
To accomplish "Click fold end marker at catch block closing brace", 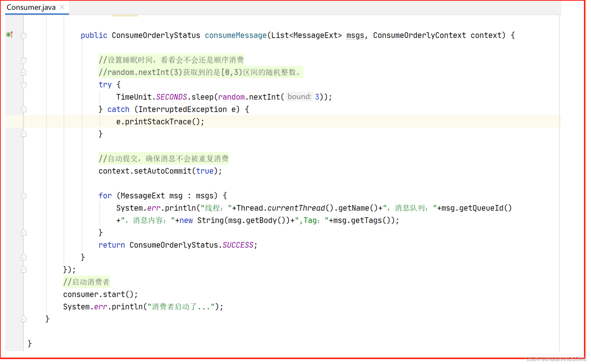I will [24, 134].
